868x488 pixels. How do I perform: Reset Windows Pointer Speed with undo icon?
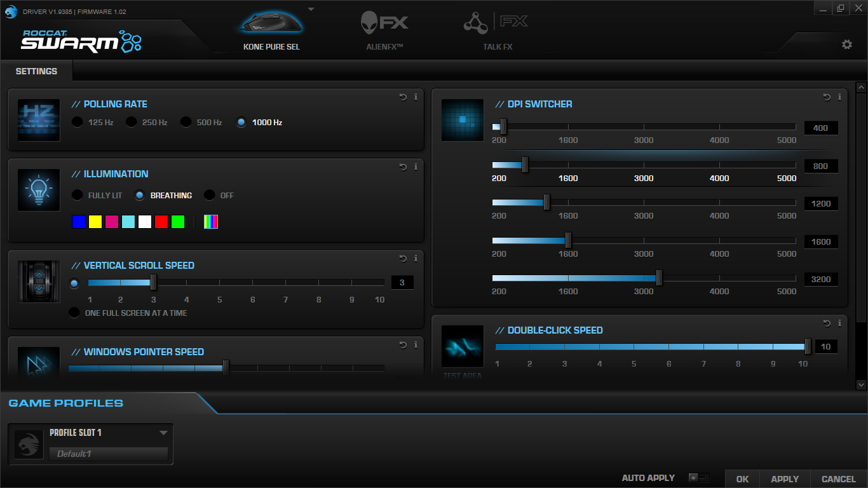[403, 345]
